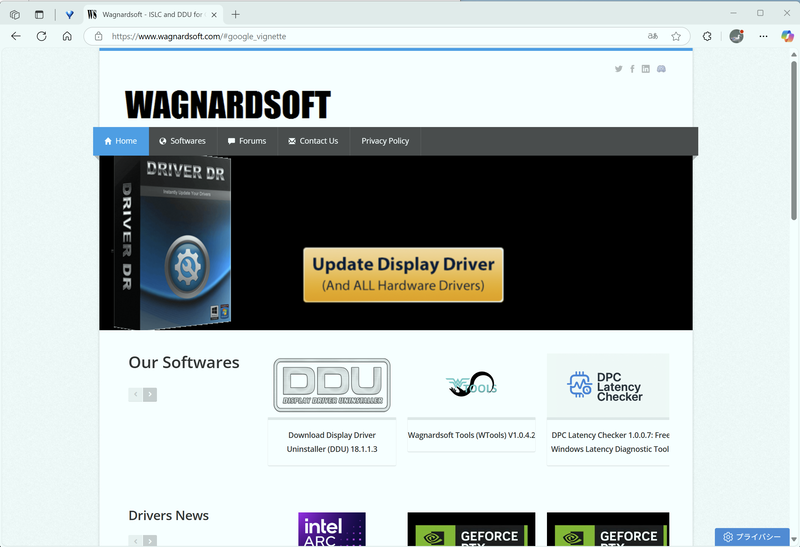View site information lock icon
Screen dimensions: 800x547
tap(98, 36)
